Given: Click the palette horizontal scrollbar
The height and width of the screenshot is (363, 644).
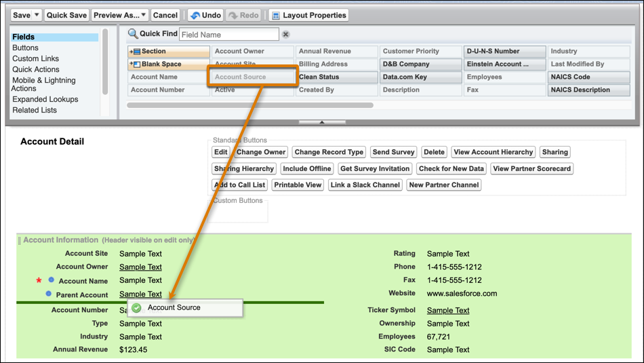Looking at the screenshot, I should click(x=250, y=105).
